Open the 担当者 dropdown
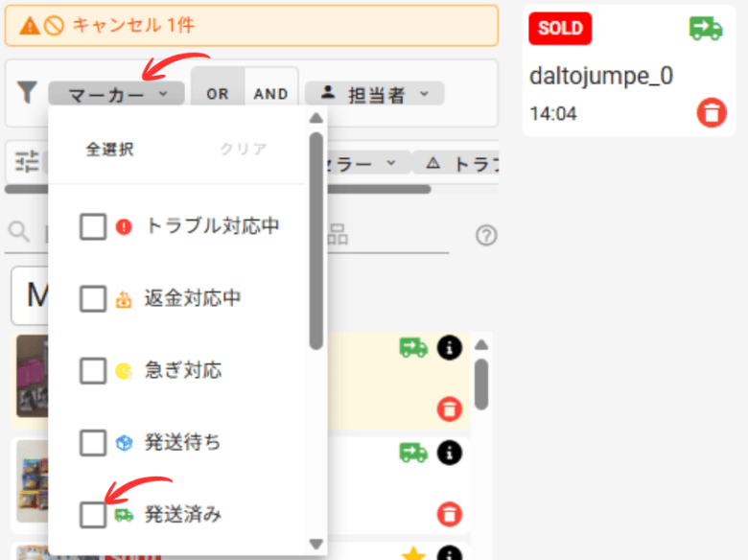This screenshot has height=560, width=748. (x=375, y=94)
